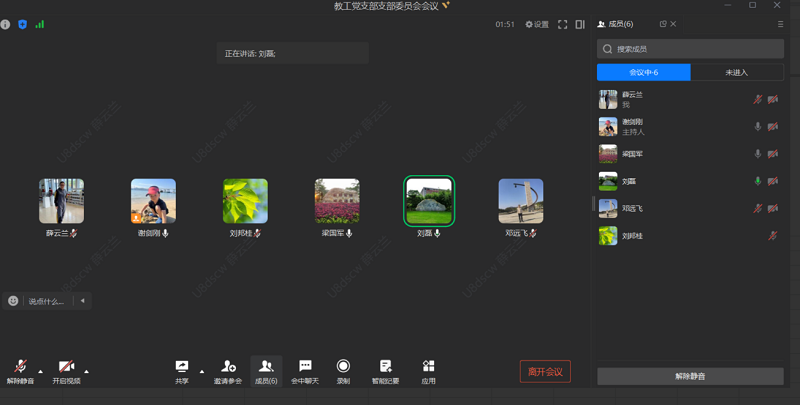The height and width of the screenshot is (405, 800).
Task: Toggle 薛云兰 camera icon in member list
Action: 773,99
